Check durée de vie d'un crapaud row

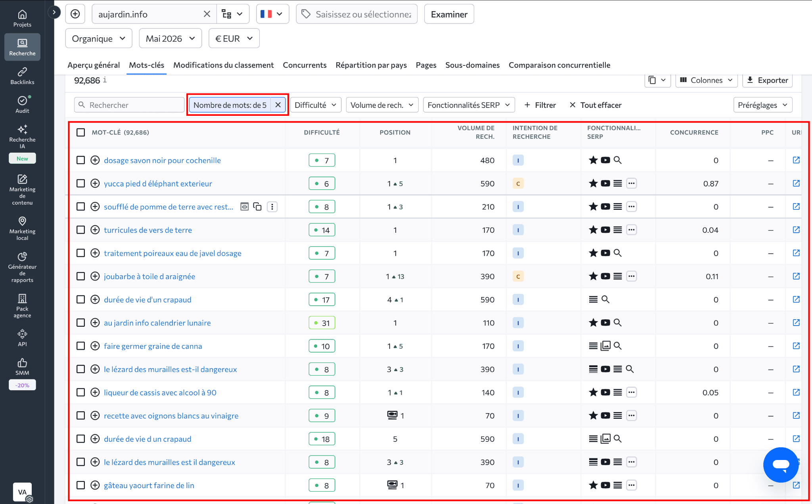[x=80, y=299]
